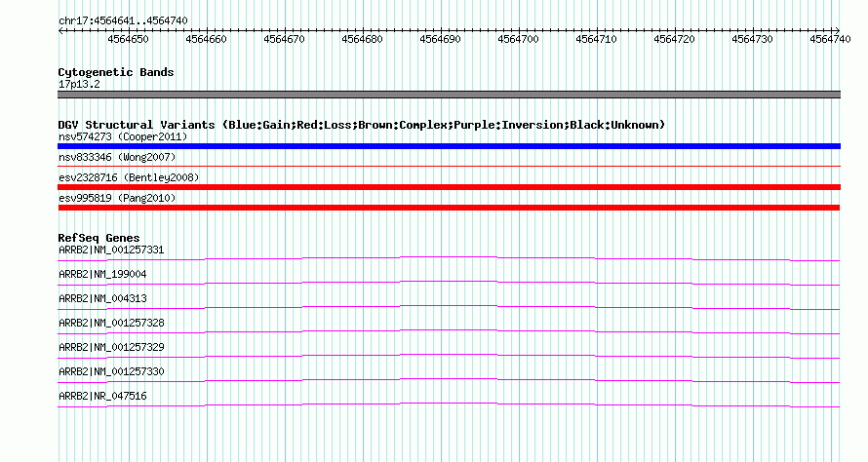Image resolution: width=868 pixels, height=462 pixels.
Task: Click the magenta line of NM_004313
Action: click(x=449, y=307)
